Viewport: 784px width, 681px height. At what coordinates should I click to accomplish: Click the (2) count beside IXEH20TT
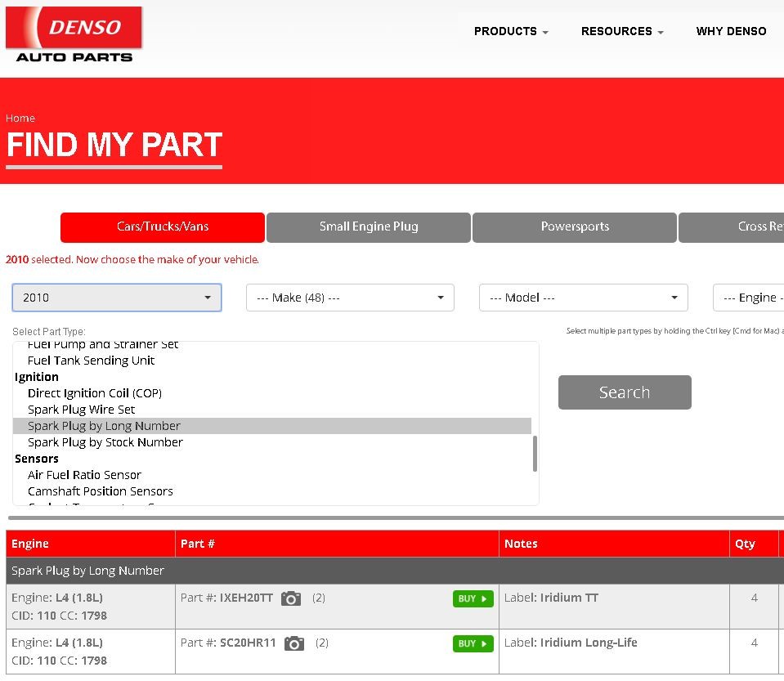pyautogui.click(x=319, y=598)
